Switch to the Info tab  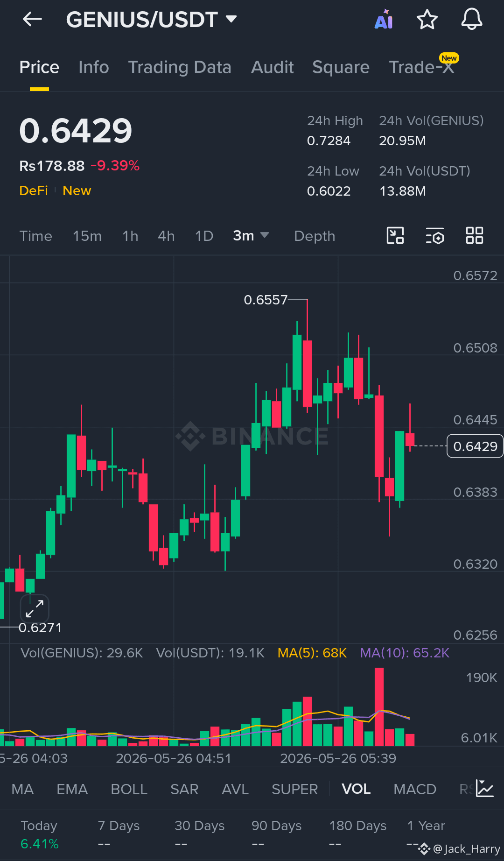[x=94, y=67]
